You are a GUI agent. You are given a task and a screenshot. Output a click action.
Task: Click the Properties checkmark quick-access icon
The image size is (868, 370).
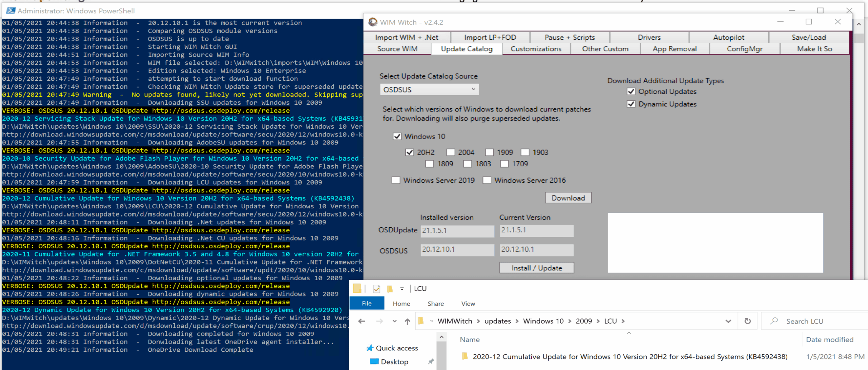click(376, 289)
